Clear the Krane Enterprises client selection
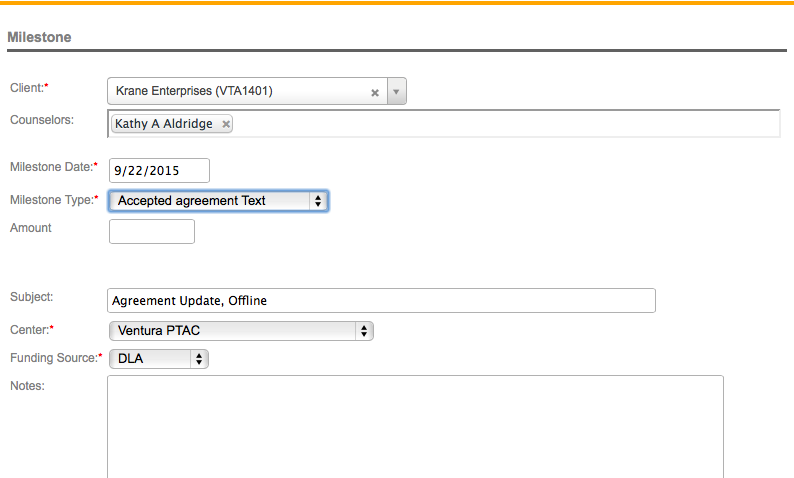794x478 pixels. point(375,92)
